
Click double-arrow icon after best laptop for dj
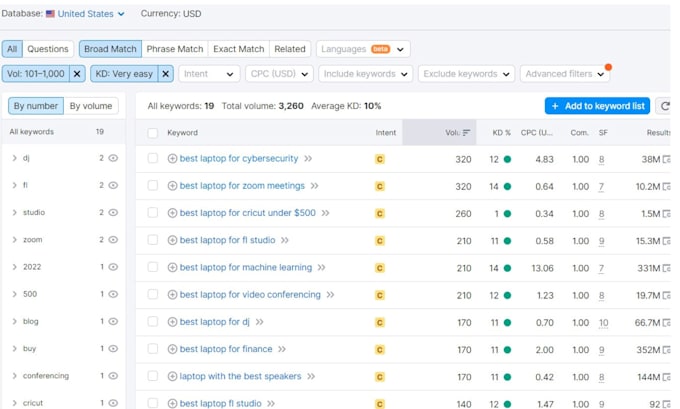coord(259,322)
